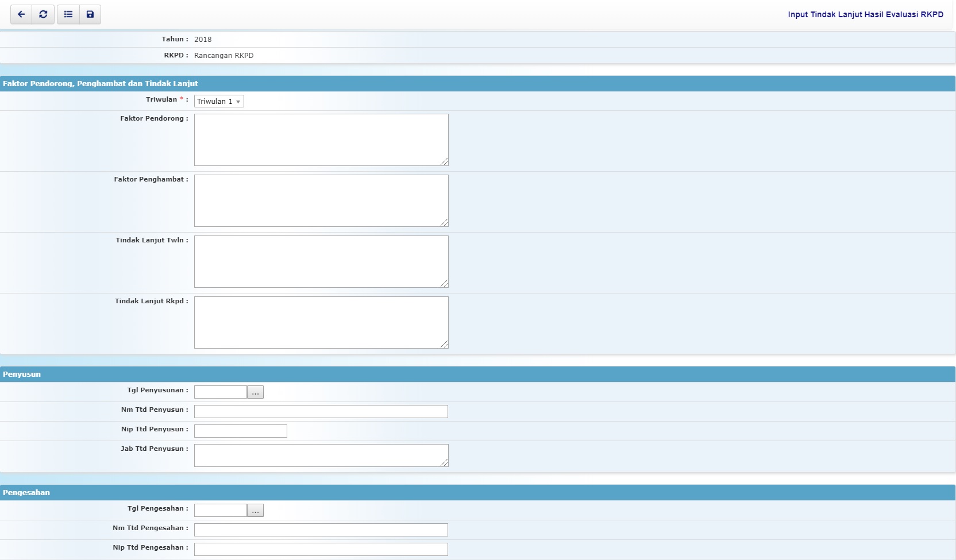The height and width of the screenshot is (560, 956).
Task: Focus the Jab Ttd Penyusun text area
Action: coord(321,455)
